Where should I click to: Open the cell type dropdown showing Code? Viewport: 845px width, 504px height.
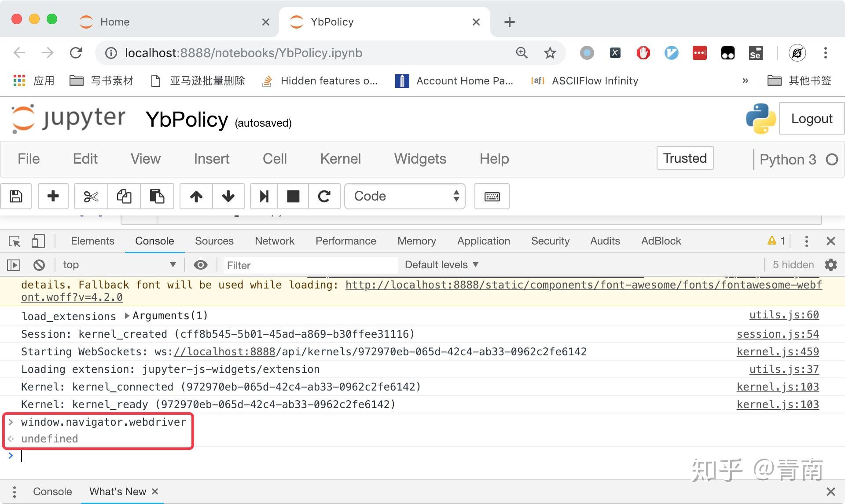(x=404, y=196)
